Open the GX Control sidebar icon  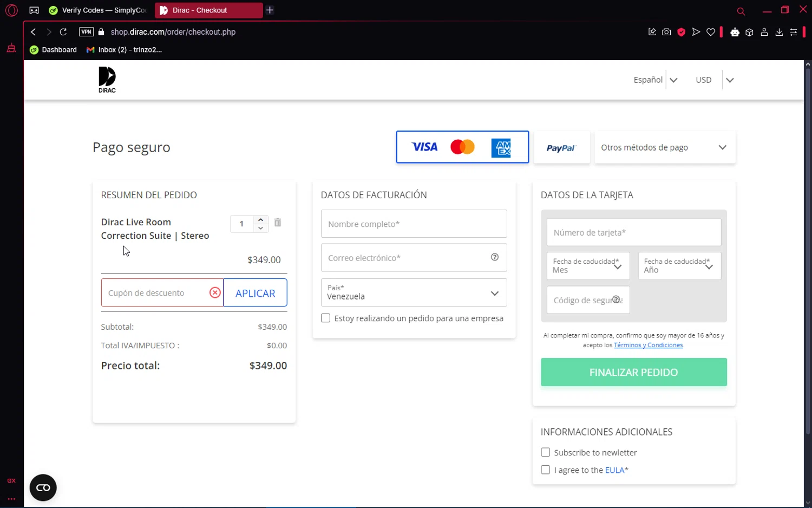11,480
